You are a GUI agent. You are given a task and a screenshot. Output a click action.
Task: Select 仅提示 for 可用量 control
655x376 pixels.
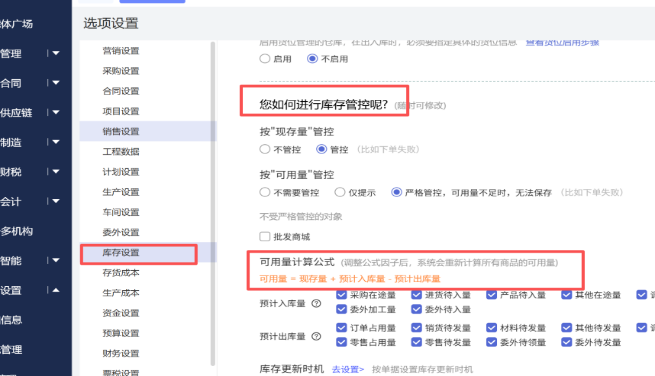[340, 192]
